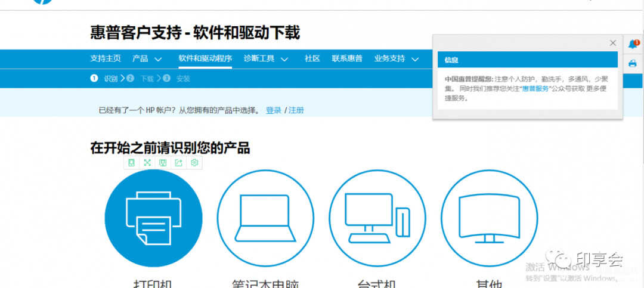This screenshot has height=288, width=644.
Task: Expand the 业务支持 dropdown menu
Action: point(397,59)
